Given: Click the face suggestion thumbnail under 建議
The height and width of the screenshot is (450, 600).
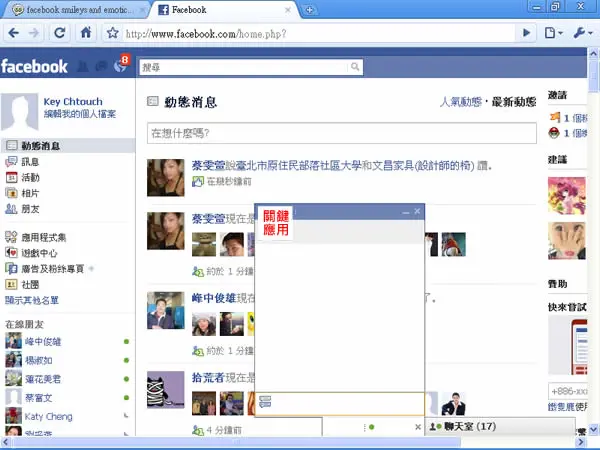Looking at the screenshot, I should (x=567, y=241).
